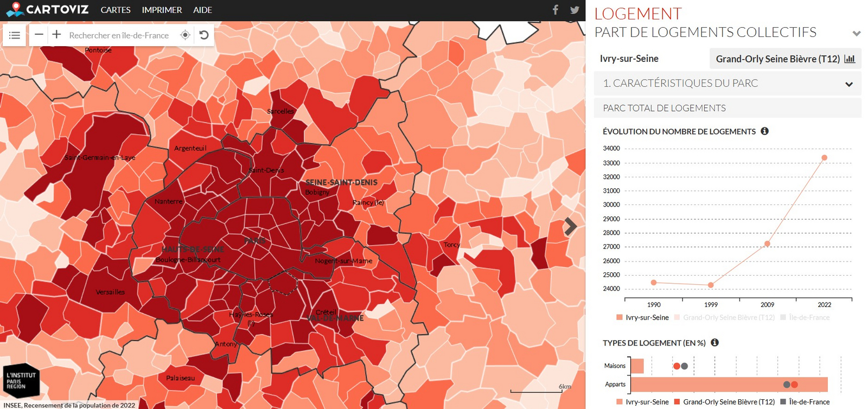Open the layers list menu icon
Image resolution: width=868 pixels, height=409 pixels.
click(15, 35)
